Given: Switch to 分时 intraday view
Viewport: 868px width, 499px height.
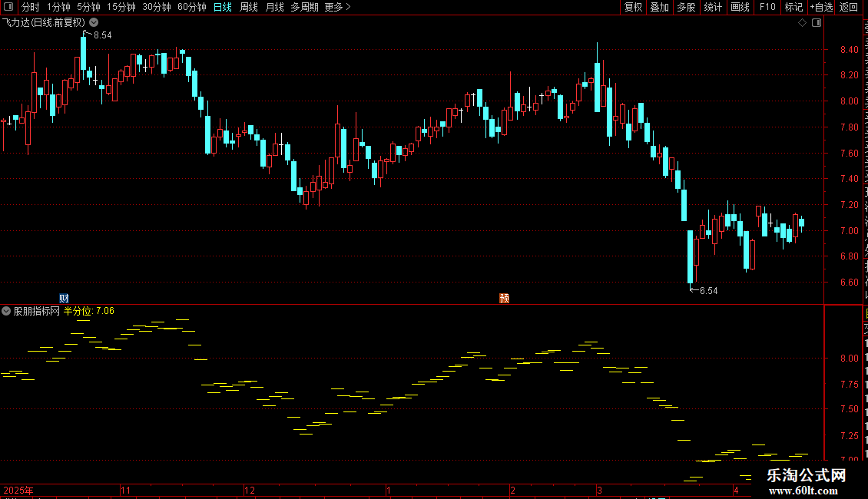Looking at the screenshot, I should [x=31, y=7].
